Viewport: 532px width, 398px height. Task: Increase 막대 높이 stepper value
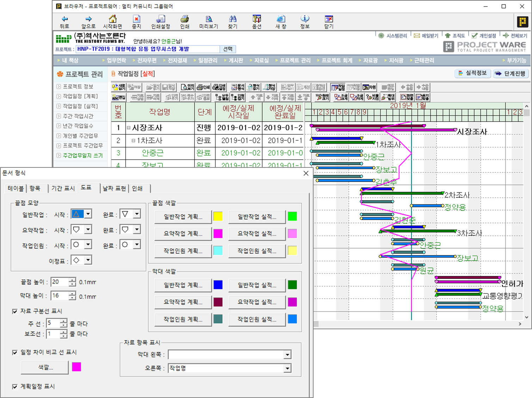pos(72,293)
